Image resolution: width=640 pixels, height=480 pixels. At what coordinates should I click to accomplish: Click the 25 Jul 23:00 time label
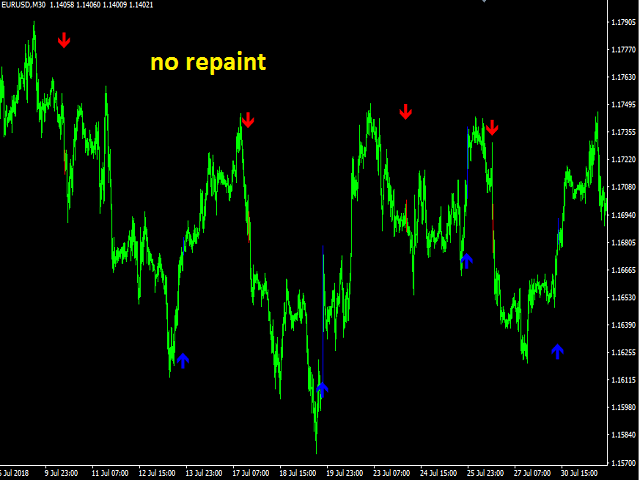pos(486,473)
